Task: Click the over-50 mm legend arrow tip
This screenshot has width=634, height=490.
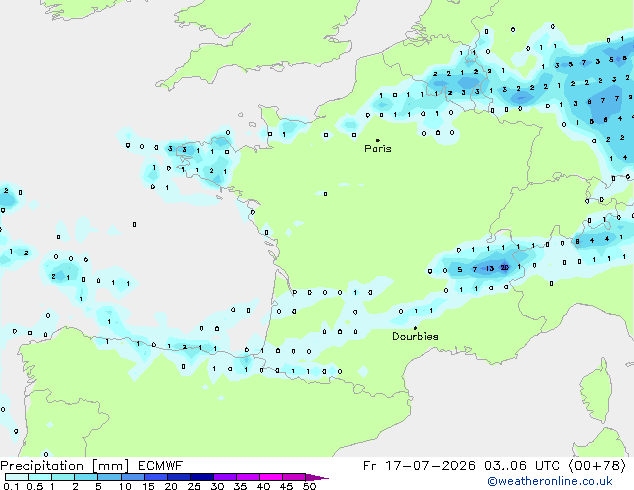Action: coord(317,477)
